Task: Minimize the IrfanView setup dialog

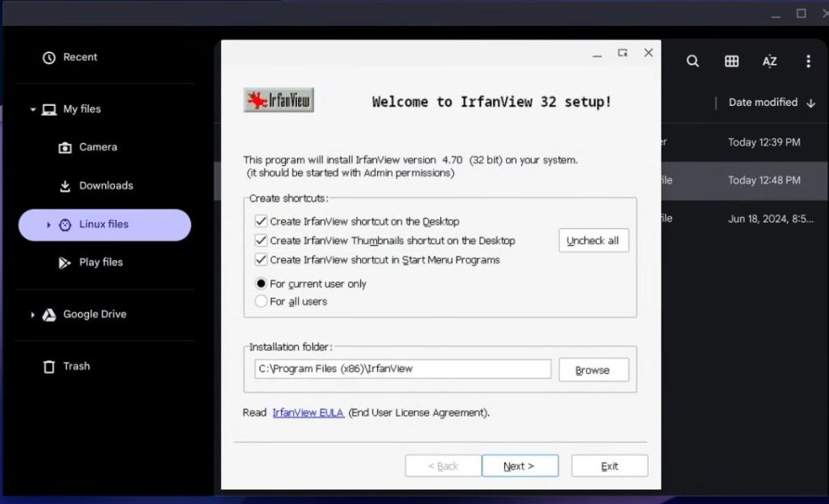Action: [597, 53]
